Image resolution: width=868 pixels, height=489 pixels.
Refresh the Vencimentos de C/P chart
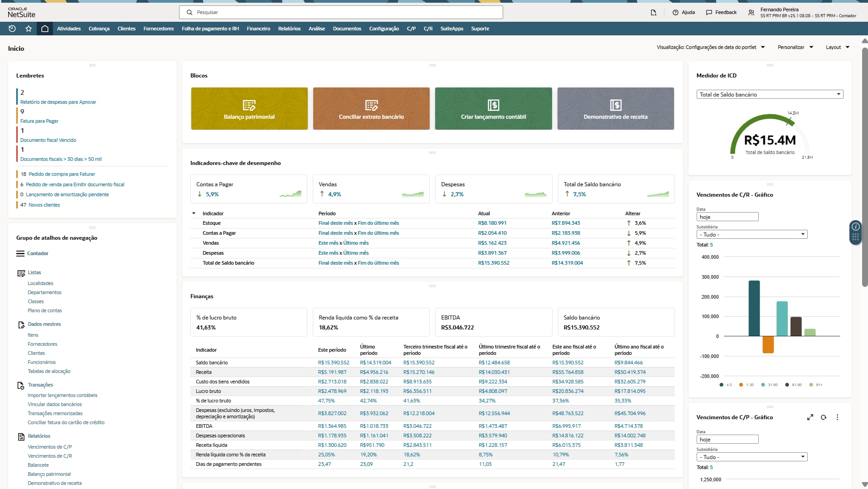click(x=824, y=417)
